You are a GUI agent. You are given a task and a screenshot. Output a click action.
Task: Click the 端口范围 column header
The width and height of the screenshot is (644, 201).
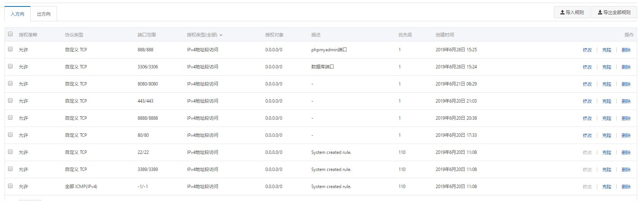147,35
